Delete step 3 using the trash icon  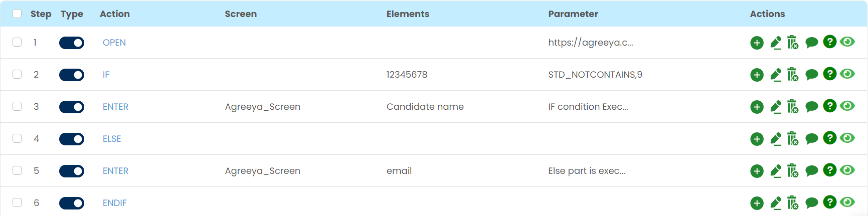point(792,107)
